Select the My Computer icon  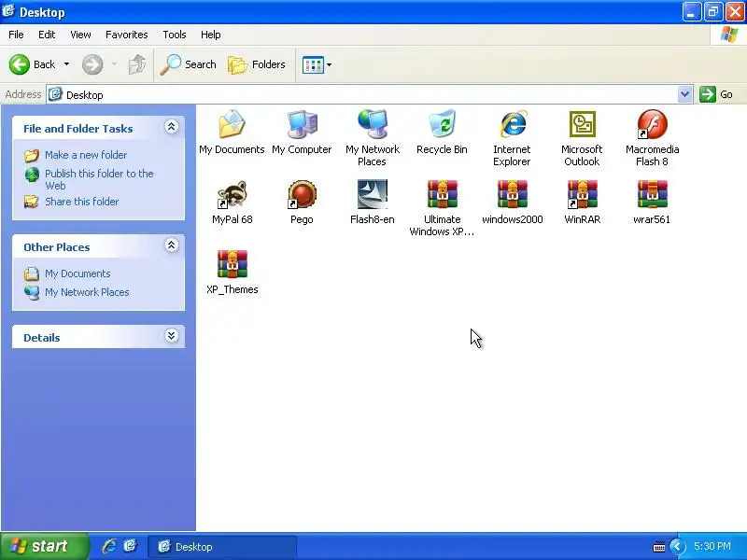pos(302,124)
